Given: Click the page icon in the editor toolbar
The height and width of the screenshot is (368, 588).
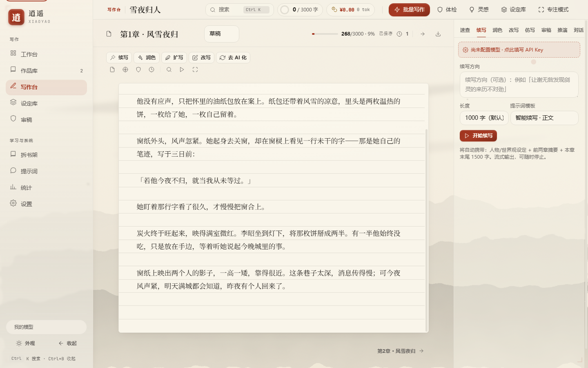Looking at the screenshot, I should (112, 70).
